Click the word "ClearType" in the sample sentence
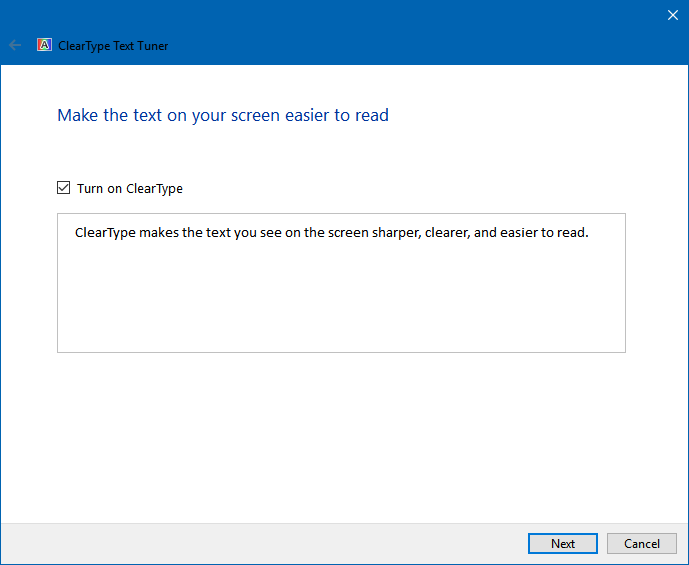 pyautogui.click(x=105, y=232)
